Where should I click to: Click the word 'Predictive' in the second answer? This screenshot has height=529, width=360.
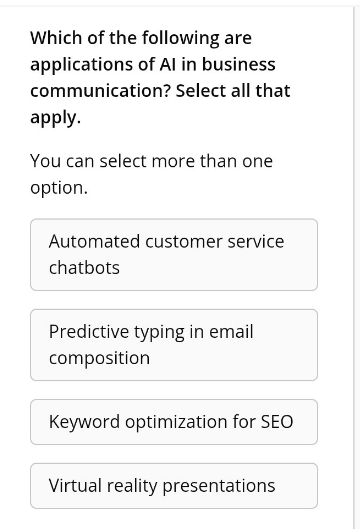coord(89,332)
